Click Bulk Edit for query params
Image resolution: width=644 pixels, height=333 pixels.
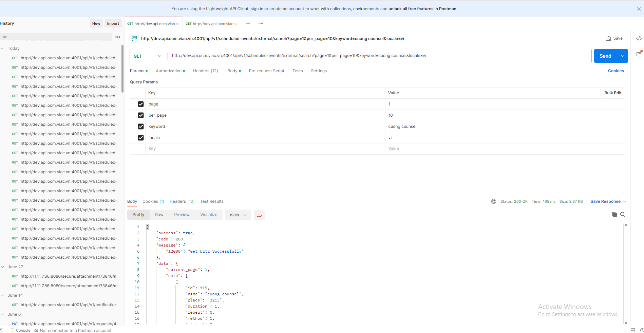tap(613, 93)
